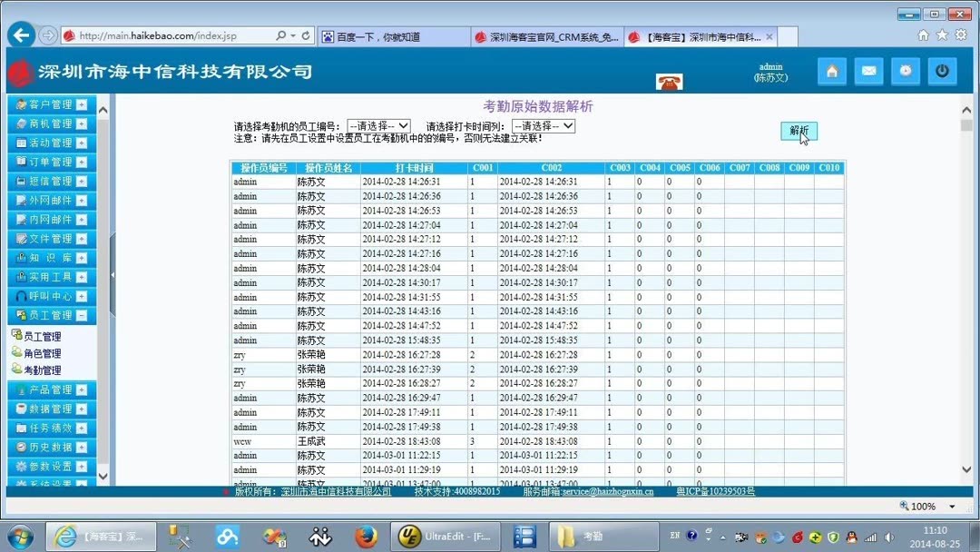This screenshot has width=980, height=552.
Task: Open the 客户管理 module in the sidebar
Action: pos(50,103)
